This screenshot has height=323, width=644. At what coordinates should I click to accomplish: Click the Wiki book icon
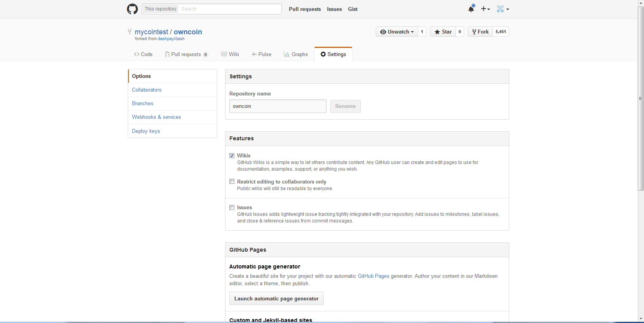pyautogui.click(x=224, y=54)
